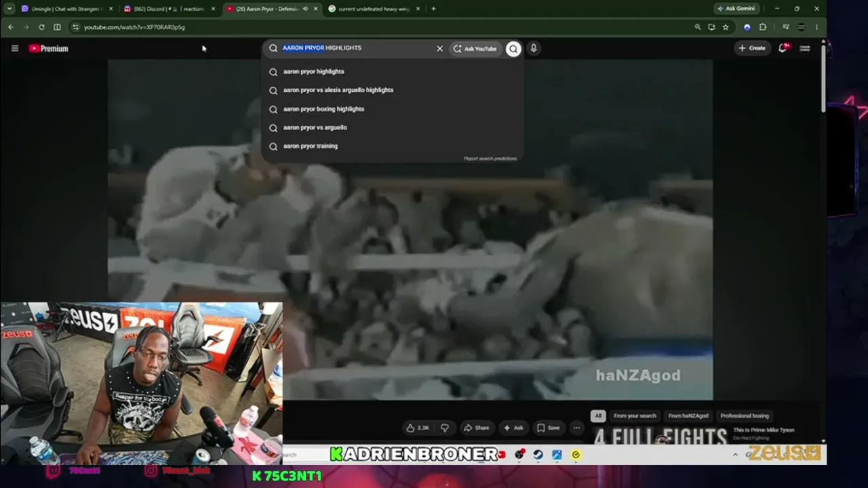Save the video to a playlist

coord(549,428)
